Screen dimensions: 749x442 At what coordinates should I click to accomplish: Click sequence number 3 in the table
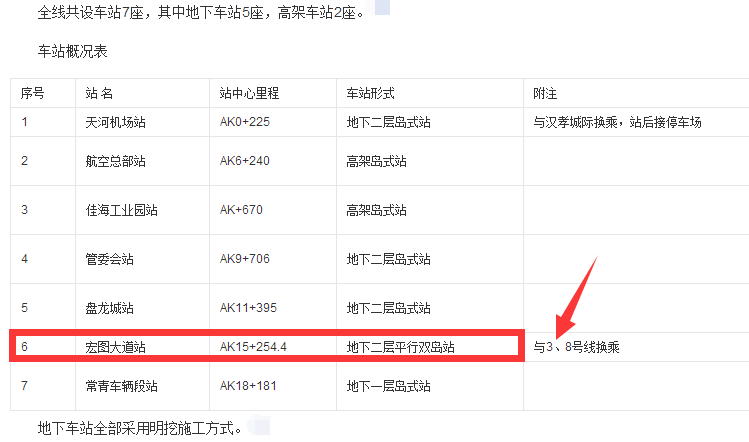[x=24, y=210]
